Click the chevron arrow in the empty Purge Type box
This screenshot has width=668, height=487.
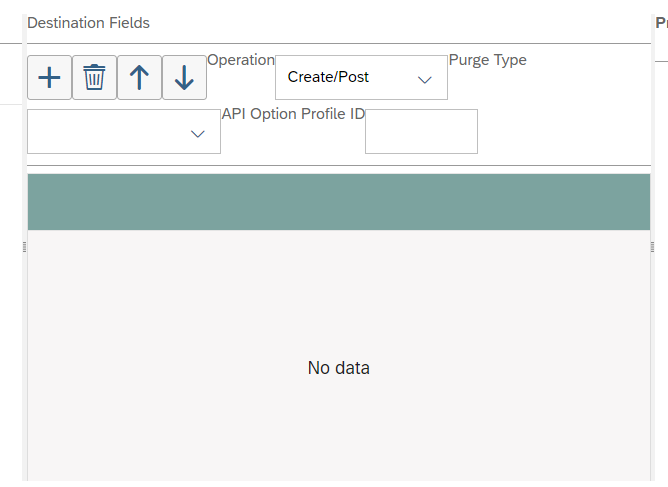tap(197, 134)
